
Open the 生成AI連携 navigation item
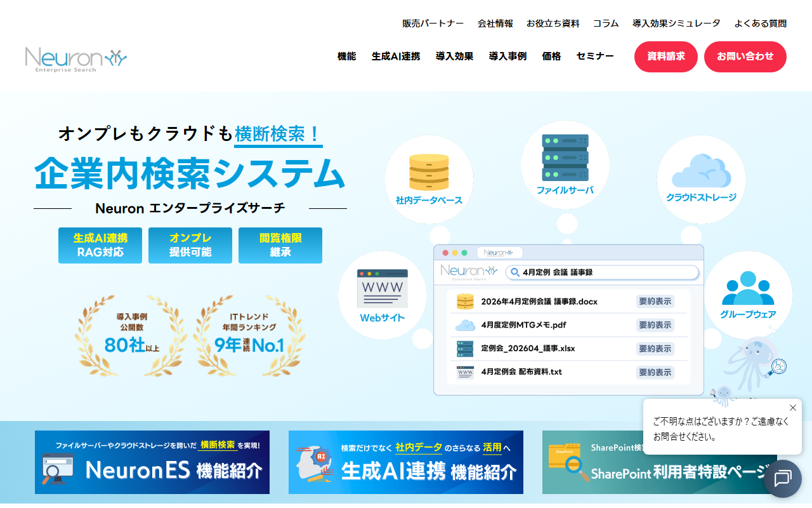click(x=396, y=56)
